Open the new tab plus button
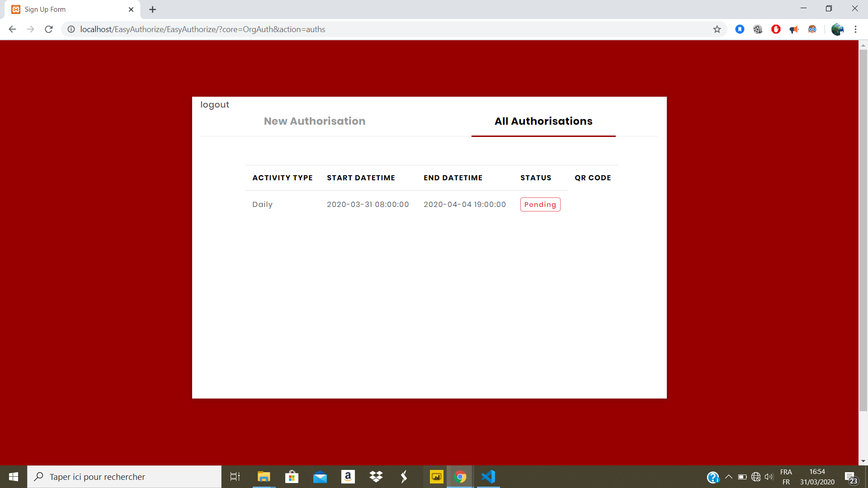The image size is (868, 488). coord(153,9)
